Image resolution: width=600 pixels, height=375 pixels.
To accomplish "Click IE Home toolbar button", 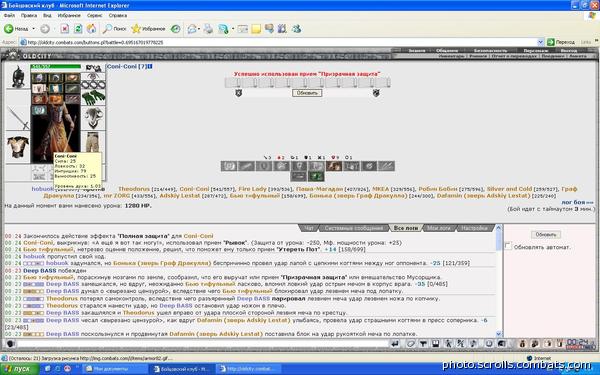I will click(x=91, y=29).
